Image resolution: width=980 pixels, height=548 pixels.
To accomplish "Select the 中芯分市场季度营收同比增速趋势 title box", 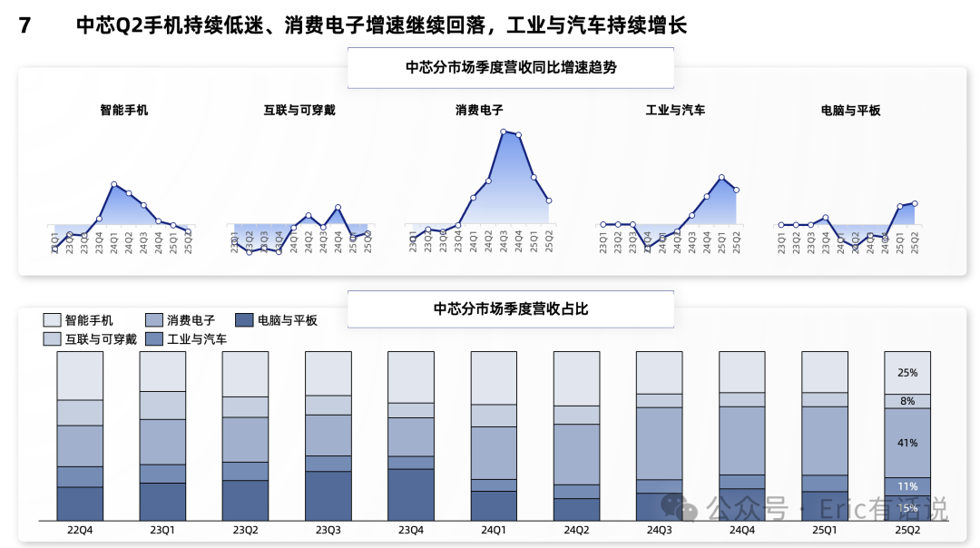I will coord(511,67).
